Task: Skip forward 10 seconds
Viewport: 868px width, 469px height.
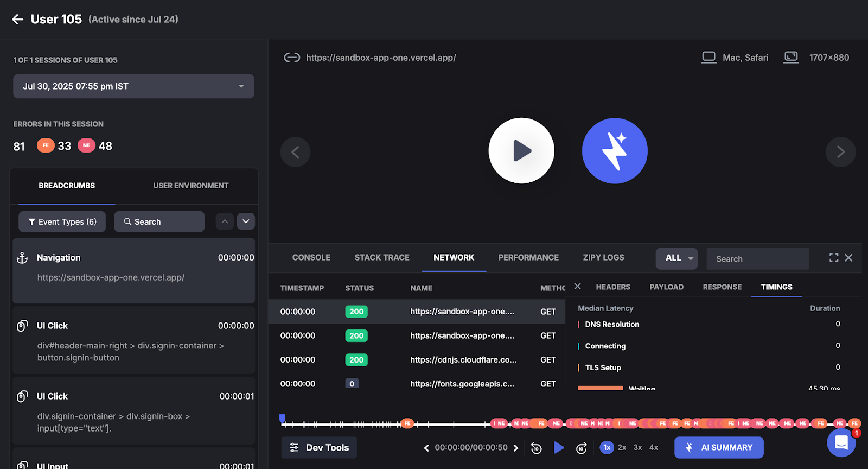Action: tap(581, 448)
